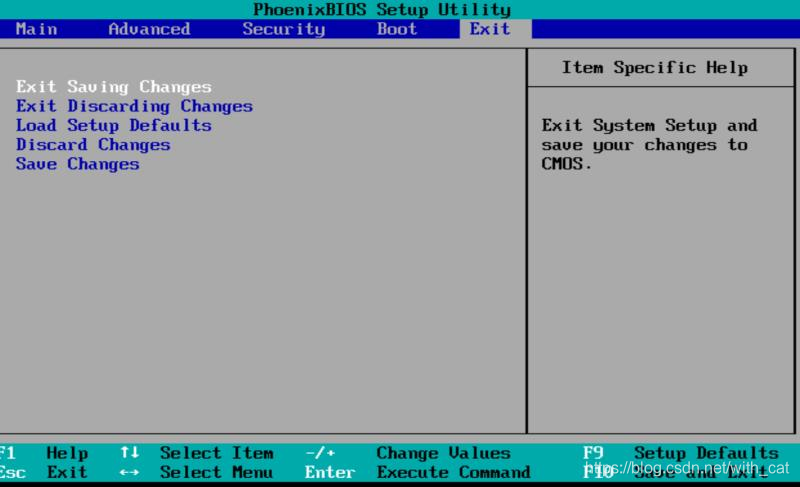Click the -/+ Change Values hint
The image size is (800, 487).
click(408, 453)
